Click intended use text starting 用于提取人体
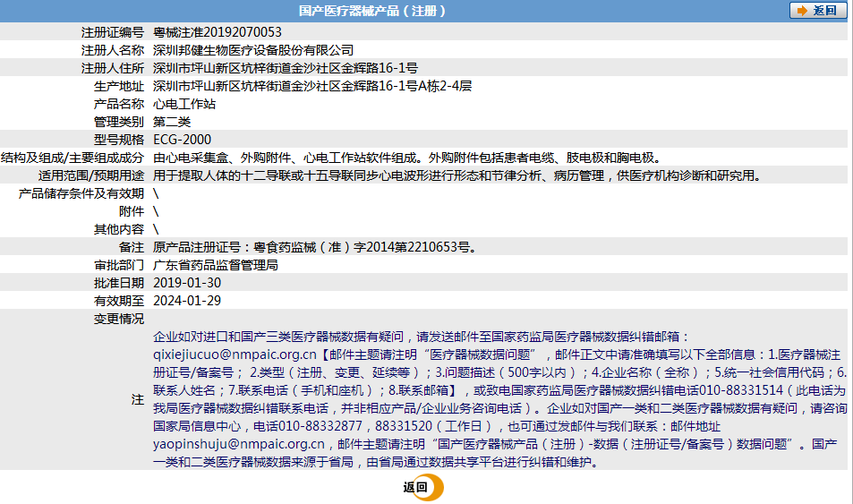Image resolution: width=853 pixels, height=504 pixels. click(458, 175)
